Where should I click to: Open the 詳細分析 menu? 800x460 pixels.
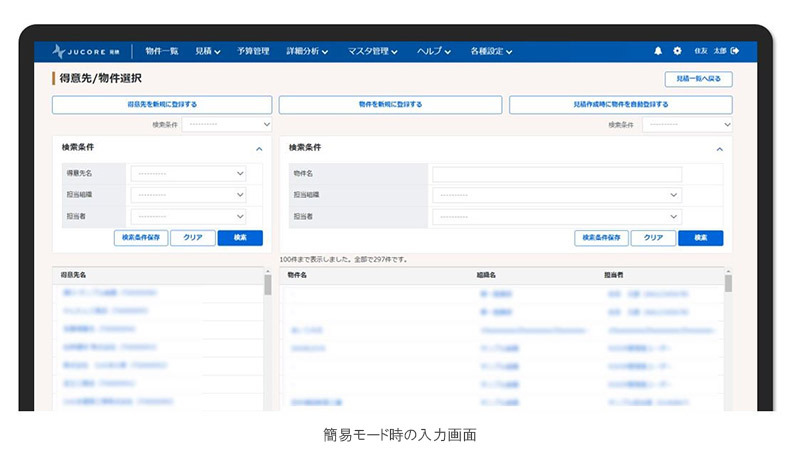[307, 51]
